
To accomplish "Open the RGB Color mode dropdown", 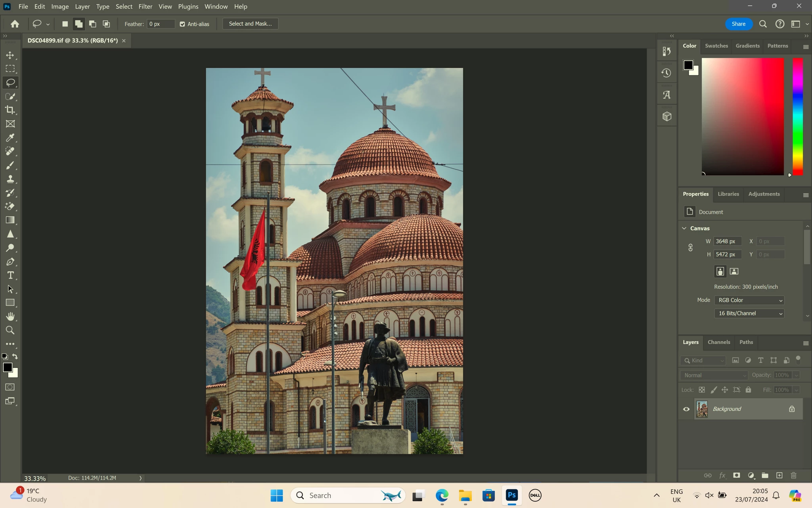I will (x=749, y=300).
